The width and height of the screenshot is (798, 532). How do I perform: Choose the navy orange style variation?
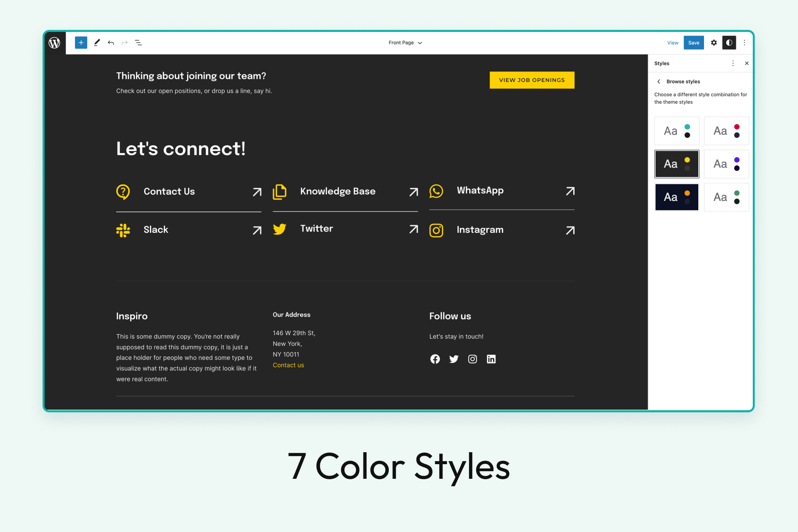pyautogui.click(x=677, y=197)
